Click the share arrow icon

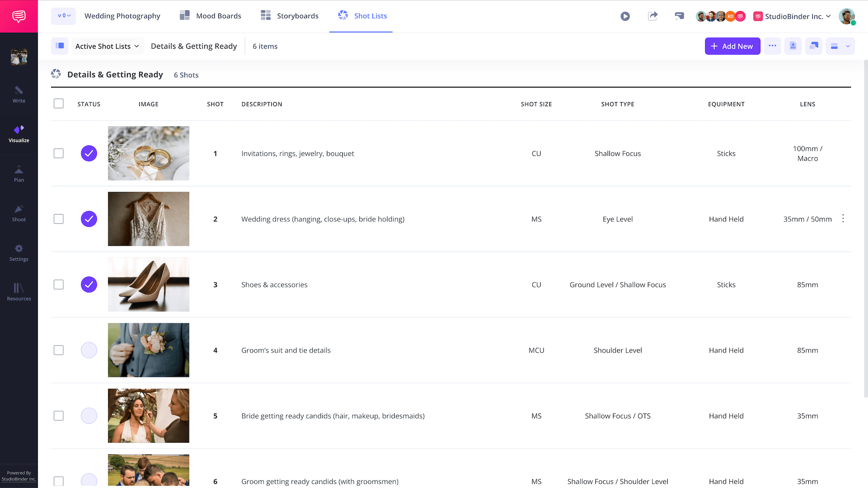[652, 16]
